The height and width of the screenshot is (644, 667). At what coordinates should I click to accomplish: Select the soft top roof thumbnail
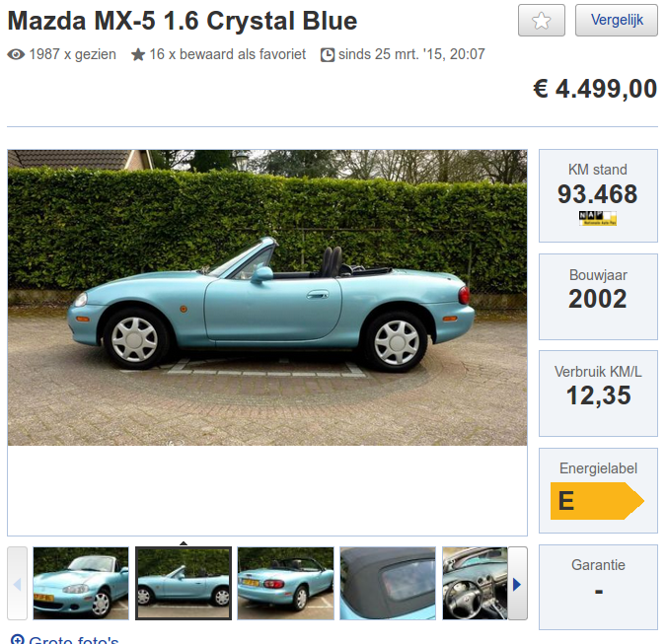coord(388,583)
